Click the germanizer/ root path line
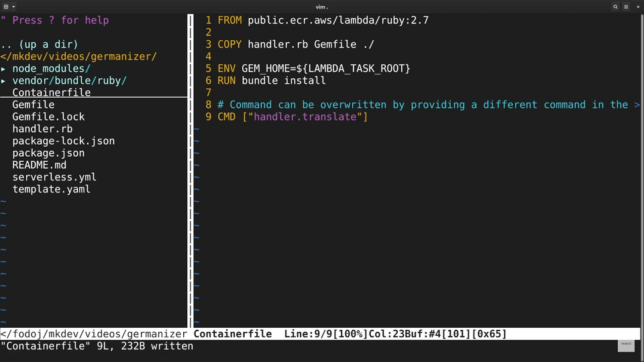Screen dimensions: 644x362 [78, 56]
